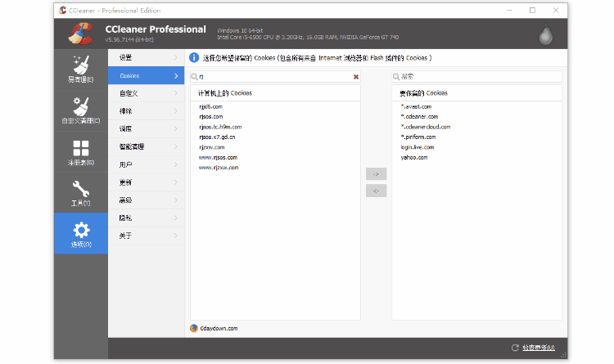The width and height of the screenshot is (614, 364).
Task: Click the 0daydown.com link at the bottom
Action: pos(219,328)
